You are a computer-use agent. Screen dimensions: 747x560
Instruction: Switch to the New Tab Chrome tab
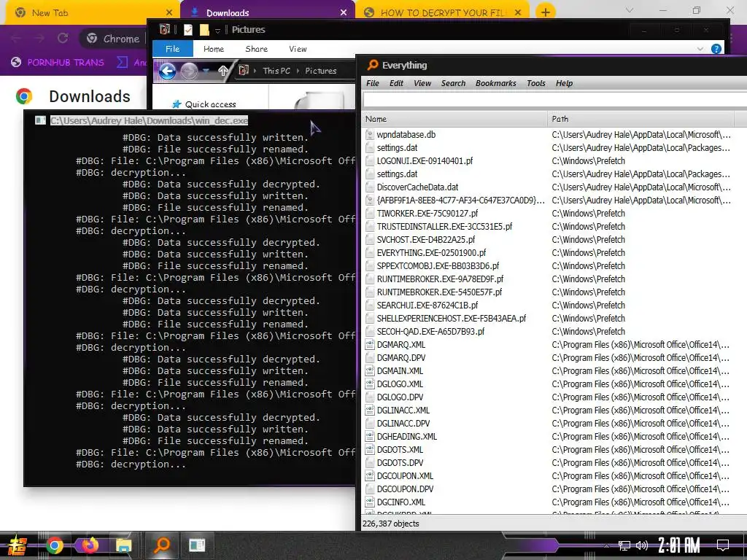click(x=91, y=13)
